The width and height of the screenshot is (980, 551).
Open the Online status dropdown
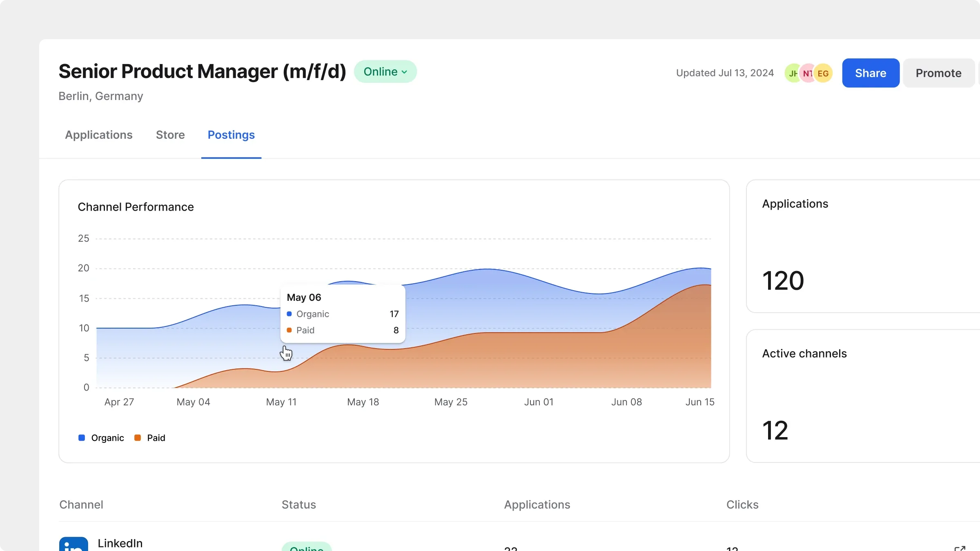[385, 72]
